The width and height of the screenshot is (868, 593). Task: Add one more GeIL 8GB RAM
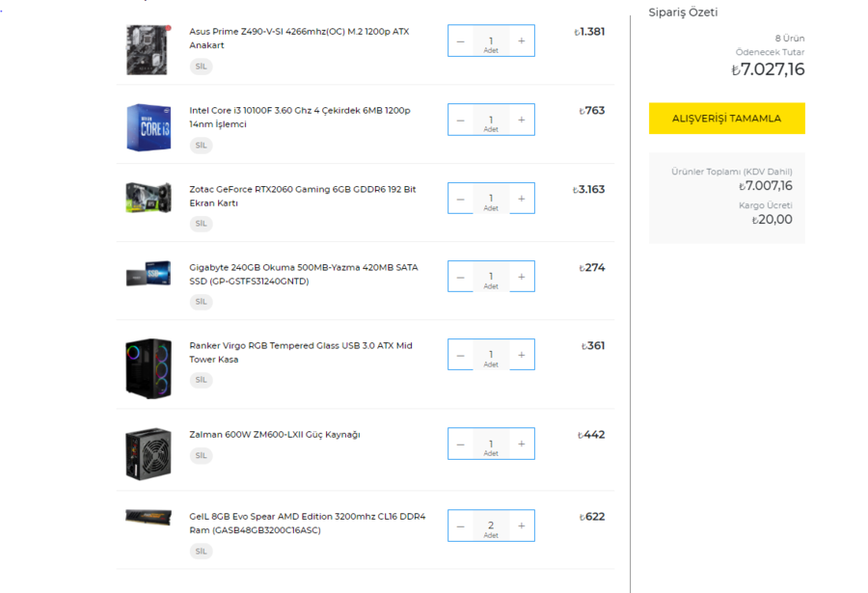(x=522, y=526)
